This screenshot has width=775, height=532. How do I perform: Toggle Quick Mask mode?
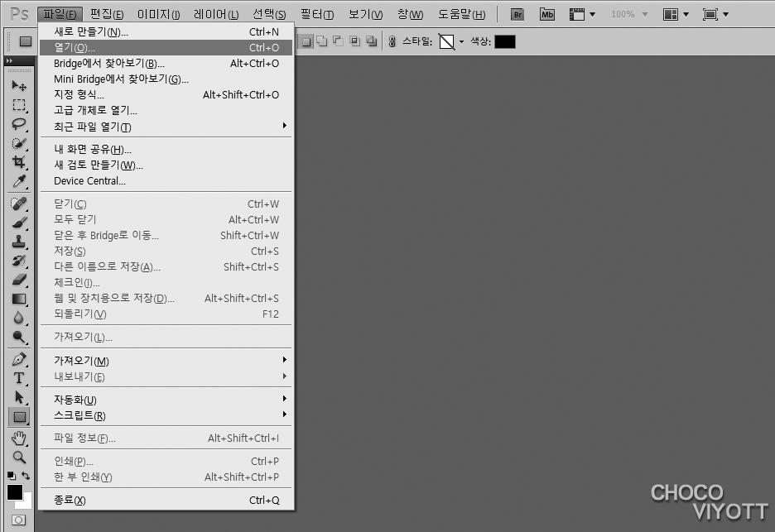point(18,520)
